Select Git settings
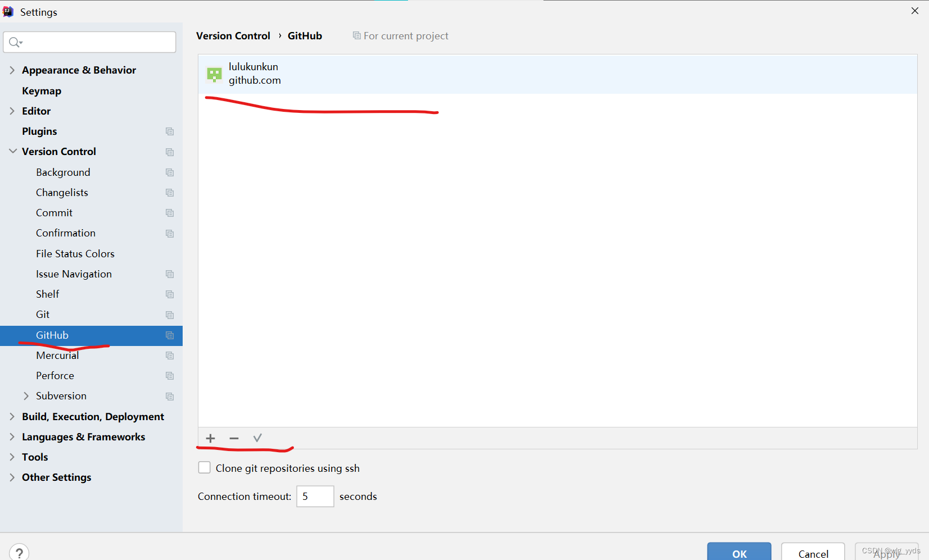 coord(43,315)
